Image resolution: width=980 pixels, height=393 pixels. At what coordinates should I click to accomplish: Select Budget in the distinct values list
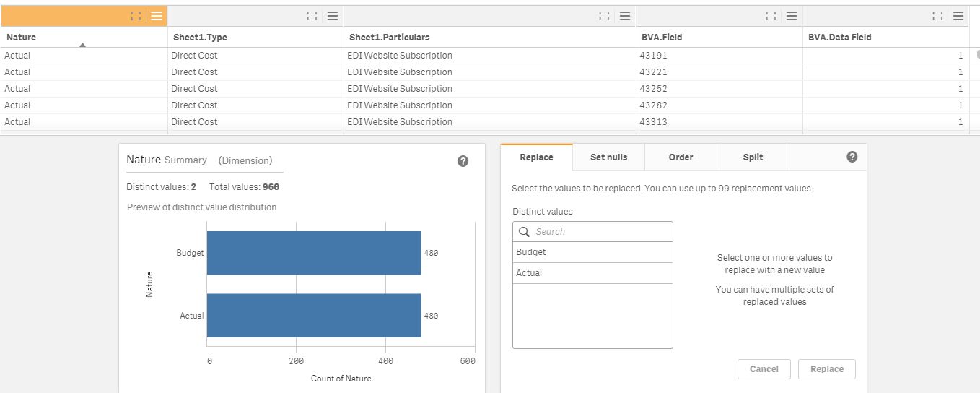coord(531,252)
